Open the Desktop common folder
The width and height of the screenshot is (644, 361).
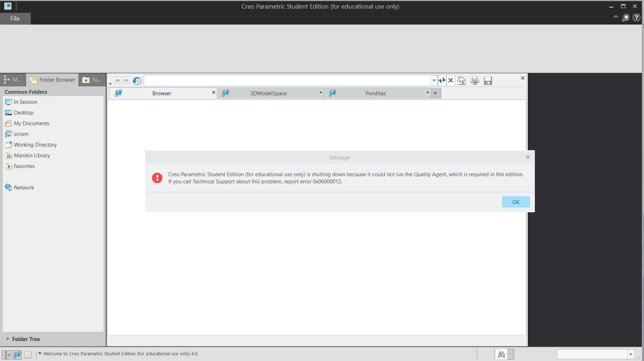coord(19,113)
